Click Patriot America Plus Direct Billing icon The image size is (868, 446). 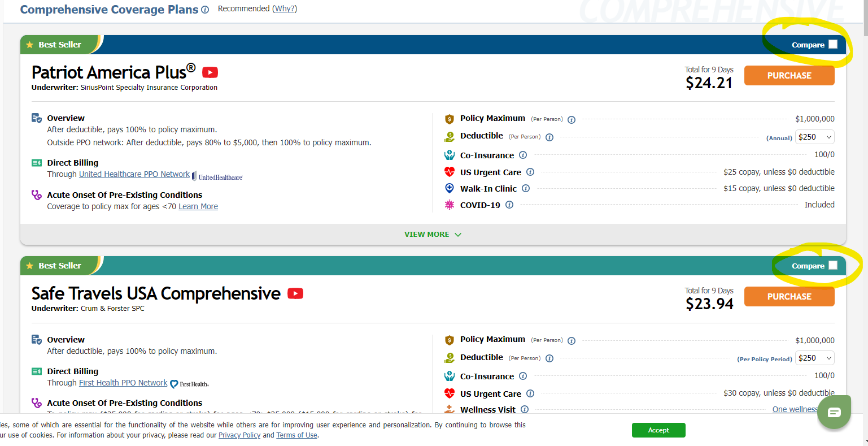point(37,163)
